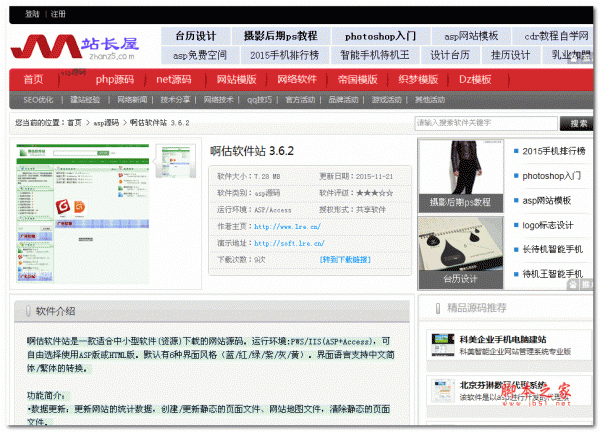The height and width of the screenshot is (432, 600).
Task: Click the 软件介绍 section header
Action: point(212,311)
